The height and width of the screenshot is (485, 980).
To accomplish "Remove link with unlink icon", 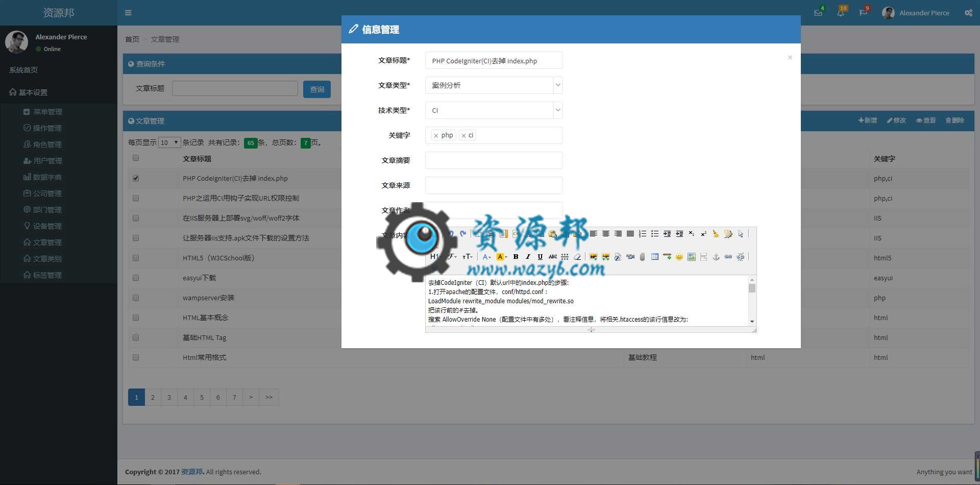I will (741, 257).
